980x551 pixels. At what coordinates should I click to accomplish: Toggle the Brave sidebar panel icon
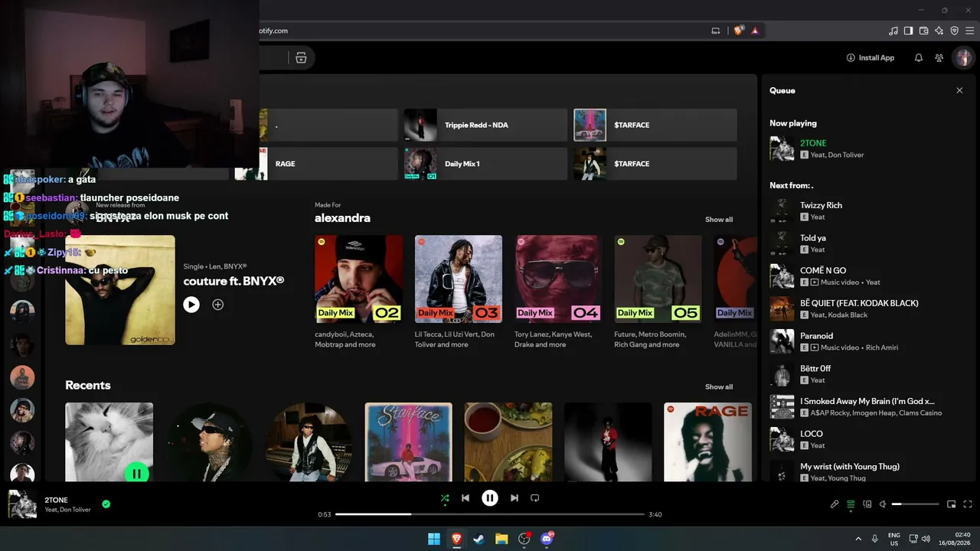[x=909, y=31]
